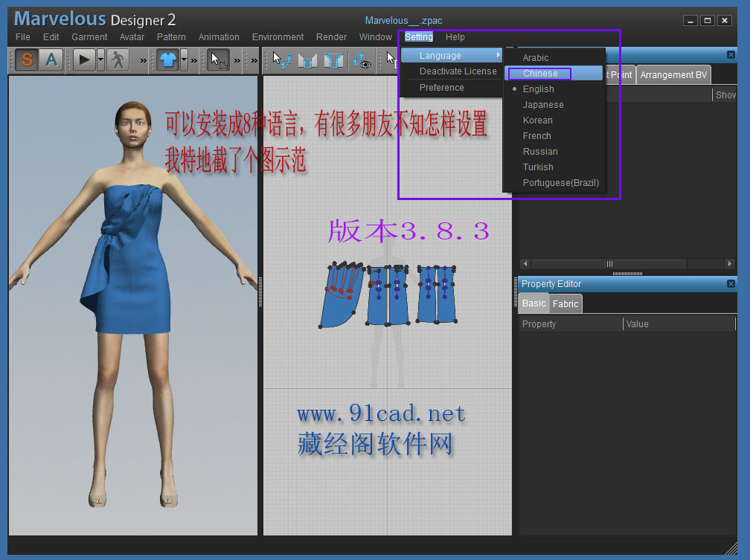This screenshot has width=750, height=560.
Task: Click the left draped pattern piece
Action: (341, 295)
